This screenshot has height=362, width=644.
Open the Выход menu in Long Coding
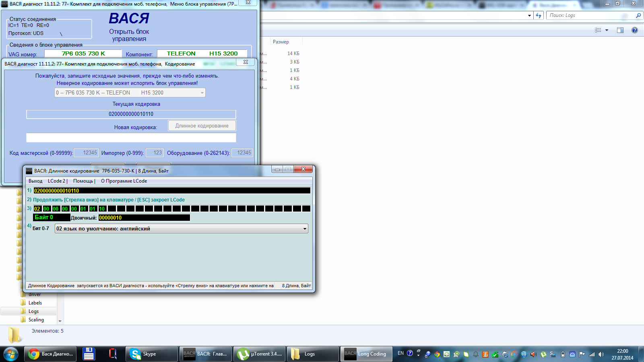(35, 181)
